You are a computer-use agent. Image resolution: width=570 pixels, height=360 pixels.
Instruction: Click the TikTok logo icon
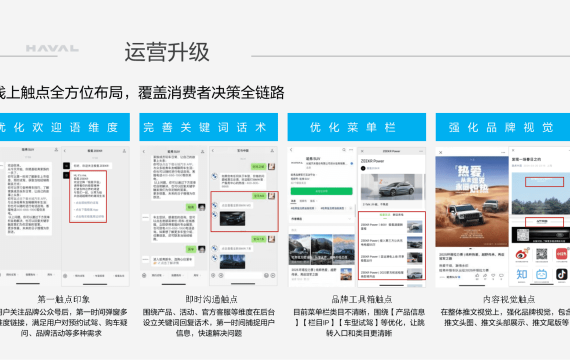(x=562, y=274)
